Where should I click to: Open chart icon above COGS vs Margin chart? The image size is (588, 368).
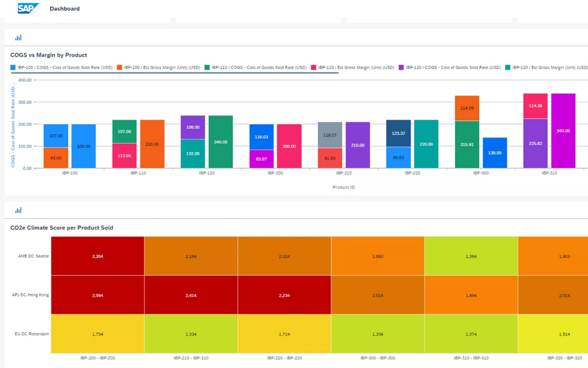[18, 37]
